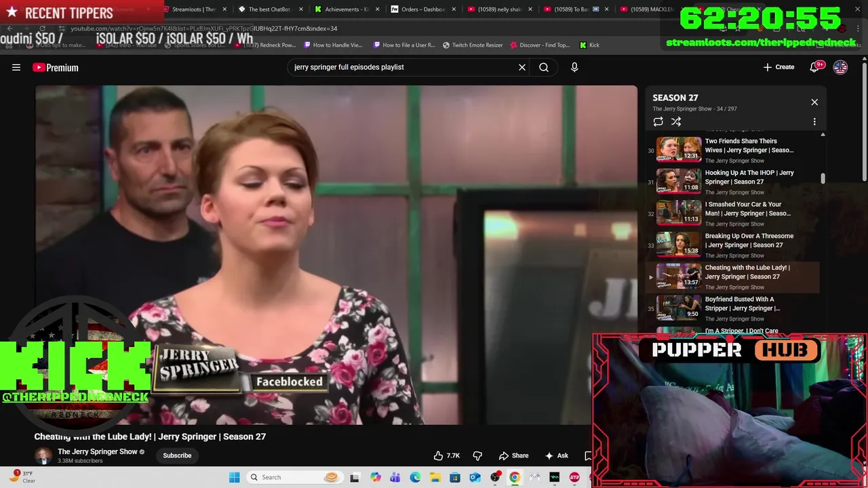Toggle loop playlist
Viewport: 868px width, 488px height.
click(x=658, y=121)
